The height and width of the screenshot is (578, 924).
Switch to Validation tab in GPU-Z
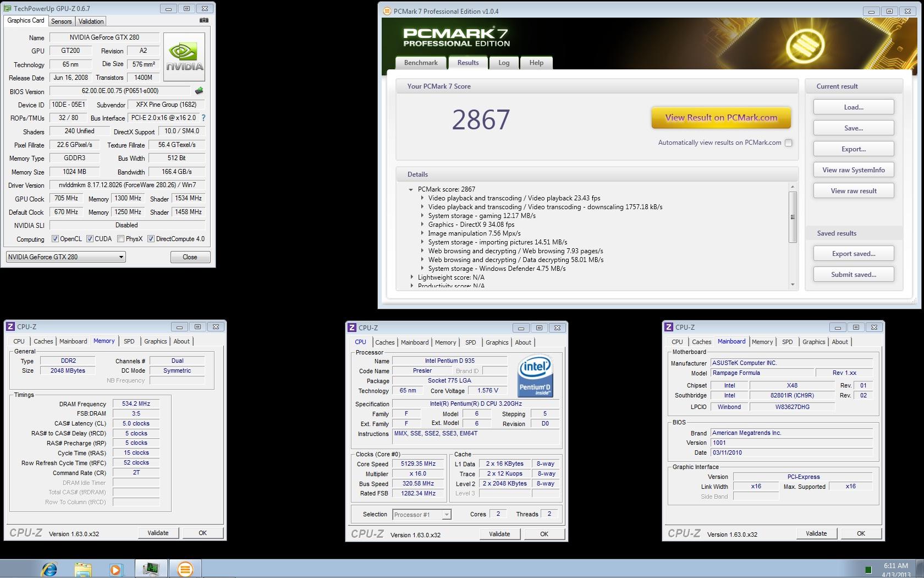[91, 21]
